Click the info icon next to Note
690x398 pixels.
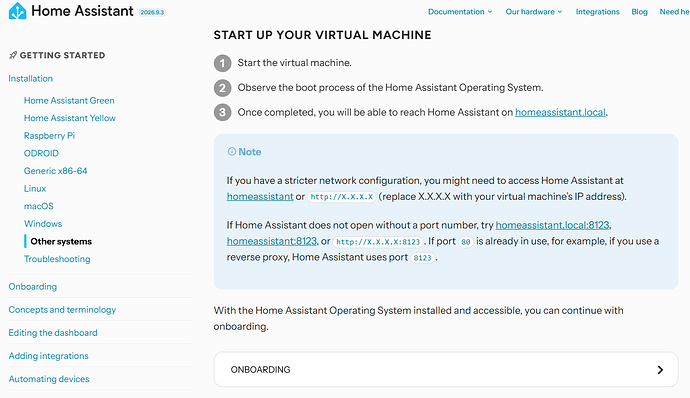pos(231,151)
